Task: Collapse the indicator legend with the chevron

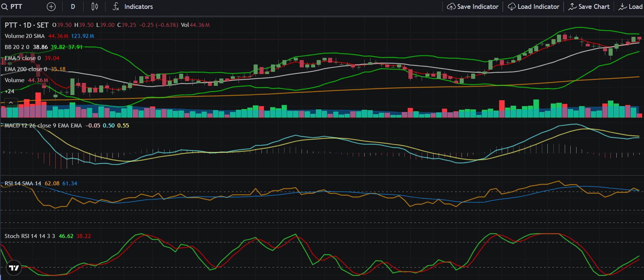Action: (11, 103)
